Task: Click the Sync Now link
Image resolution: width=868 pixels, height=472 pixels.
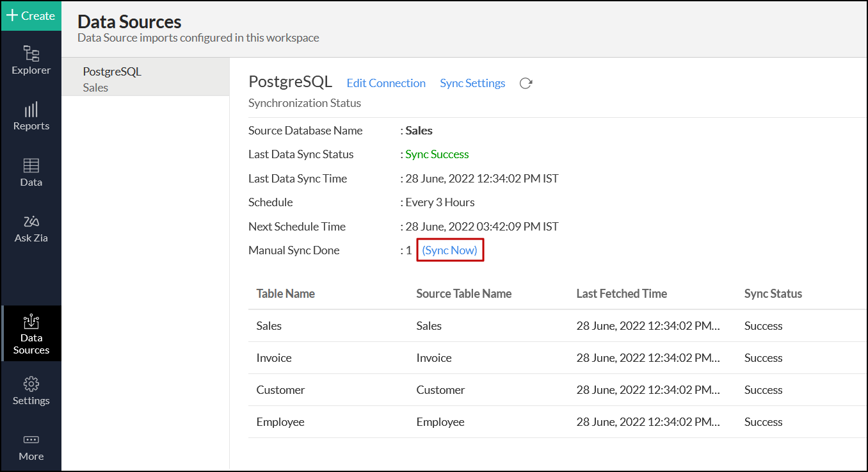Action: (449, 250)
